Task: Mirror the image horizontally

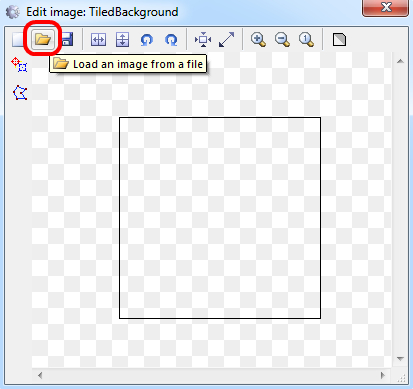Action: click(x=99, y=40)
